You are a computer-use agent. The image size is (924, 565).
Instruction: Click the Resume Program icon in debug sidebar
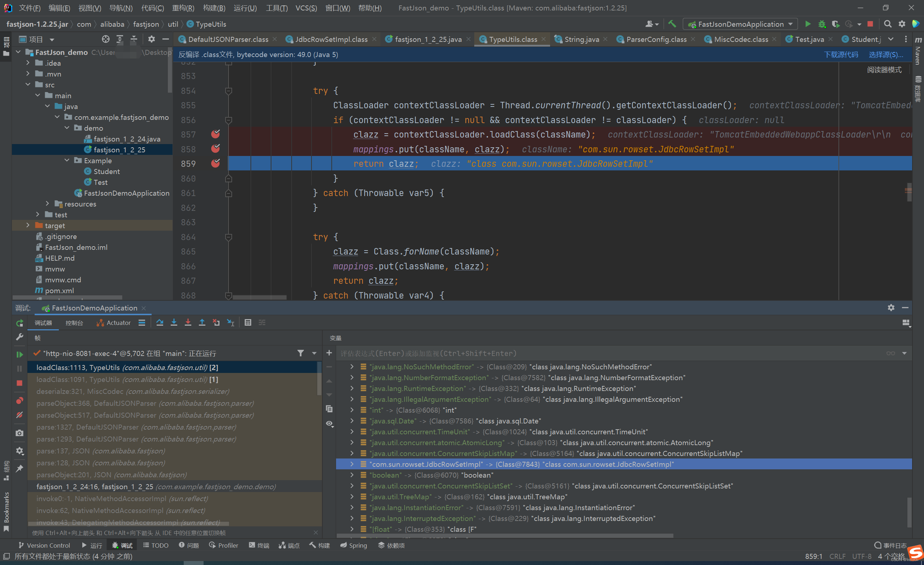(19, 354)
